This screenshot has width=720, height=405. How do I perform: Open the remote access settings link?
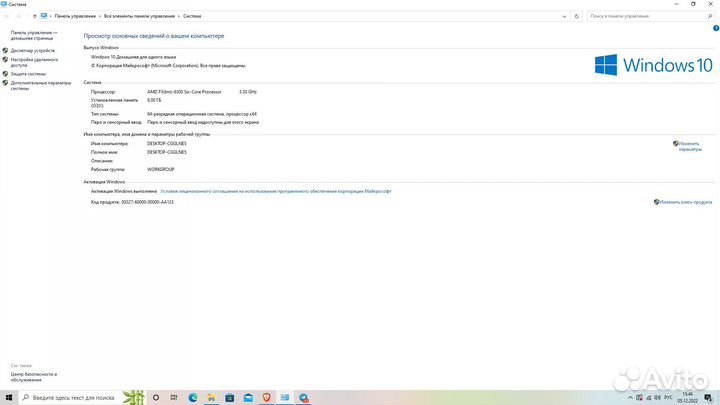pyautogui.click(x=34, y=62)
